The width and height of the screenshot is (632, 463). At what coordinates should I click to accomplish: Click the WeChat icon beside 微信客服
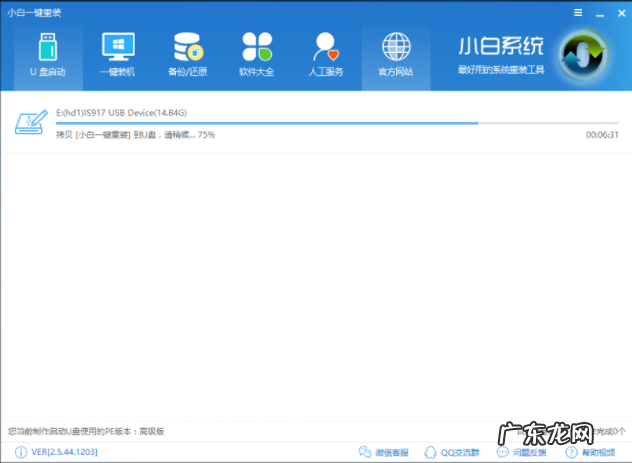pyautogui.click(x=365, y=452)
